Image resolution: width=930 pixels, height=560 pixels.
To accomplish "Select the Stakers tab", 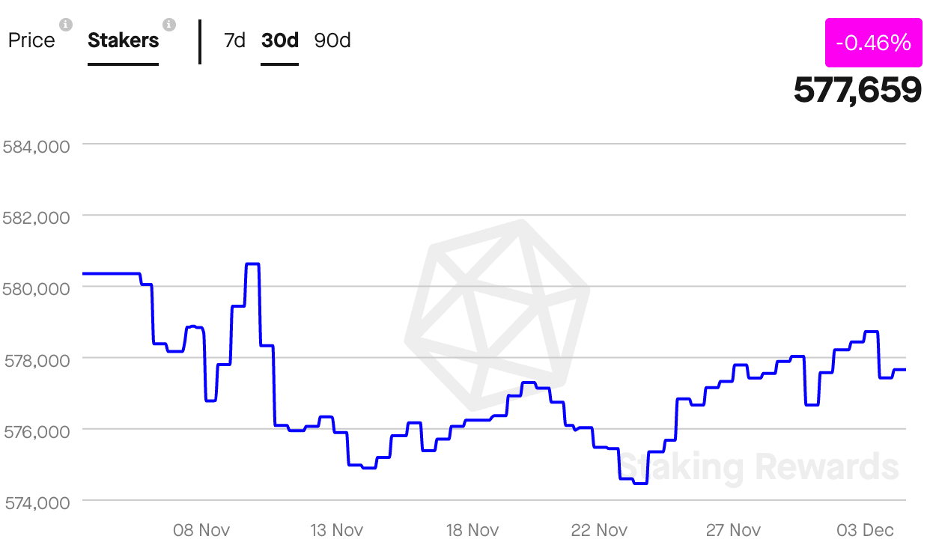I will point(124,40).
